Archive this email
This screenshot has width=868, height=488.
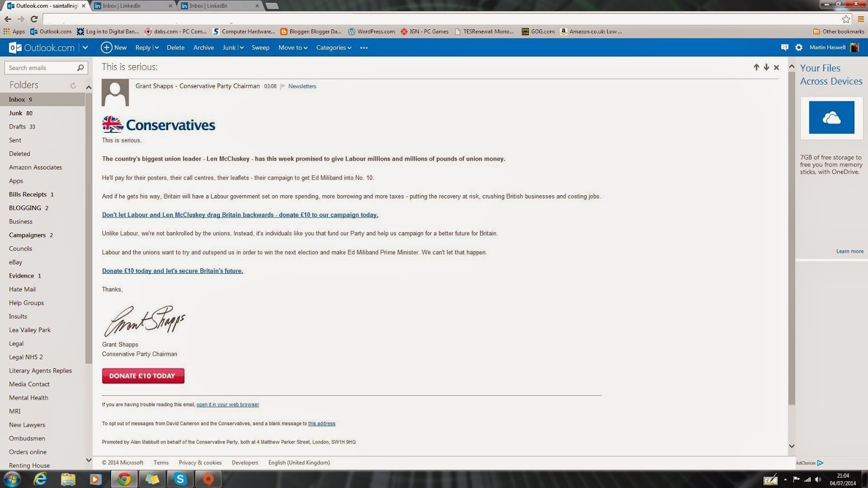203,48
